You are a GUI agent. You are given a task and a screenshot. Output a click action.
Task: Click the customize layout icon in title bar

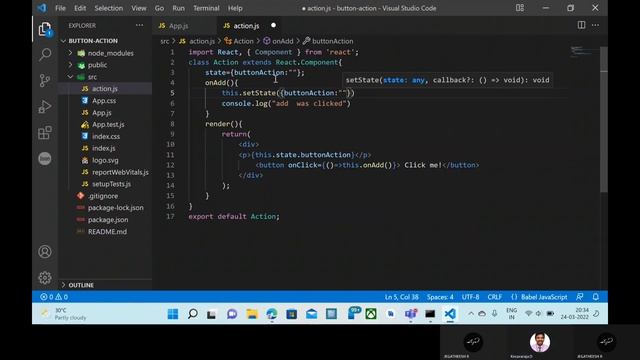520,8
